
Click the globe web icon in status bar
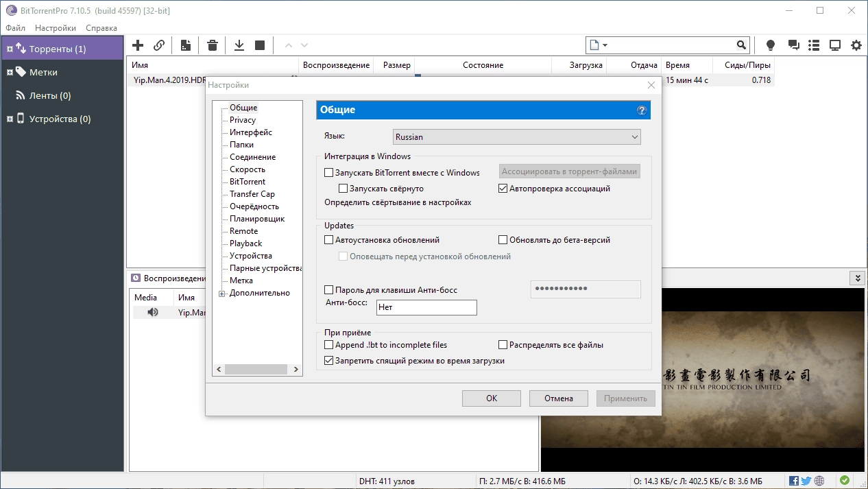coord(820,481)
